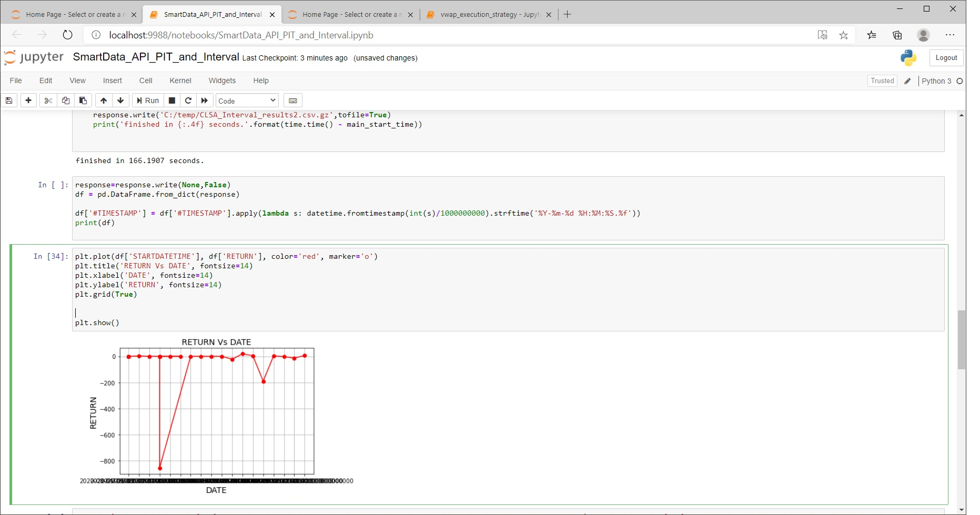Click the In [34] cell prompt

pyautogui.click(x=51, y=257)
